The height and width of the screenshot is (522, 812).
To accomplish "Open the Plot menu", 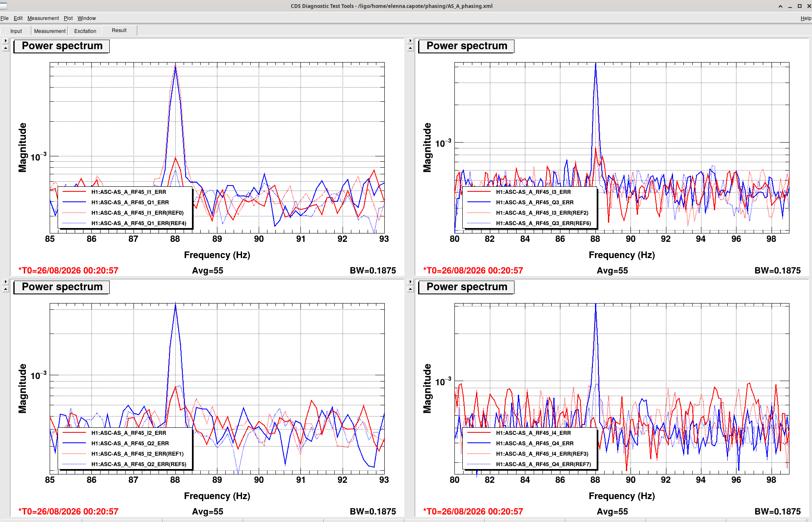I will point(68,18).
